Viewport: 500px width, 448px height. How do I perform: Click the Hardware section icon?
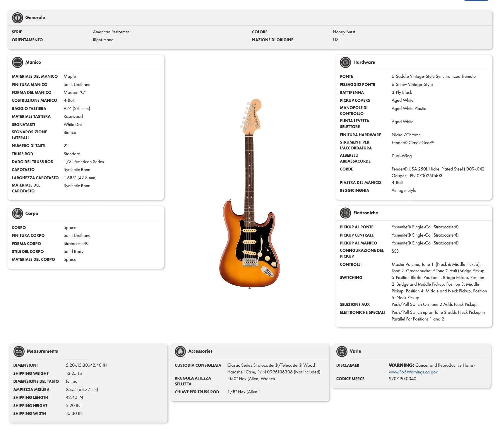pyautogui.click(x=345, y=62)
